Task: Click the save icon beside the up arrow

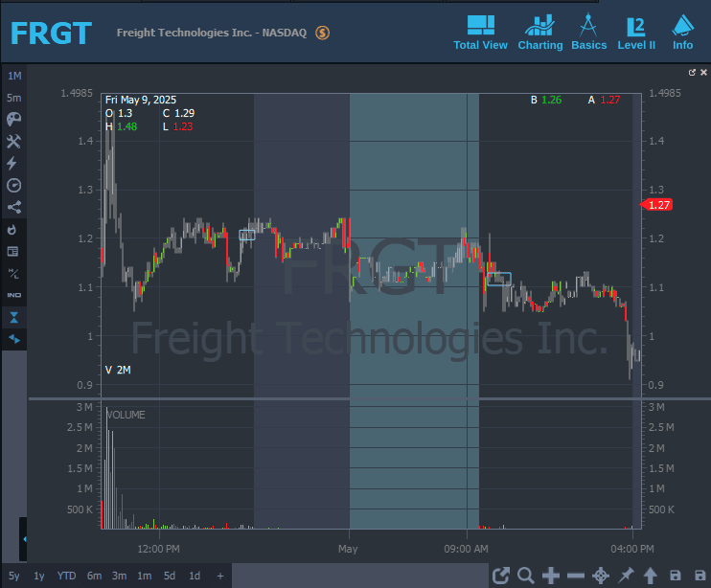Action: click(x=676, y=576)
